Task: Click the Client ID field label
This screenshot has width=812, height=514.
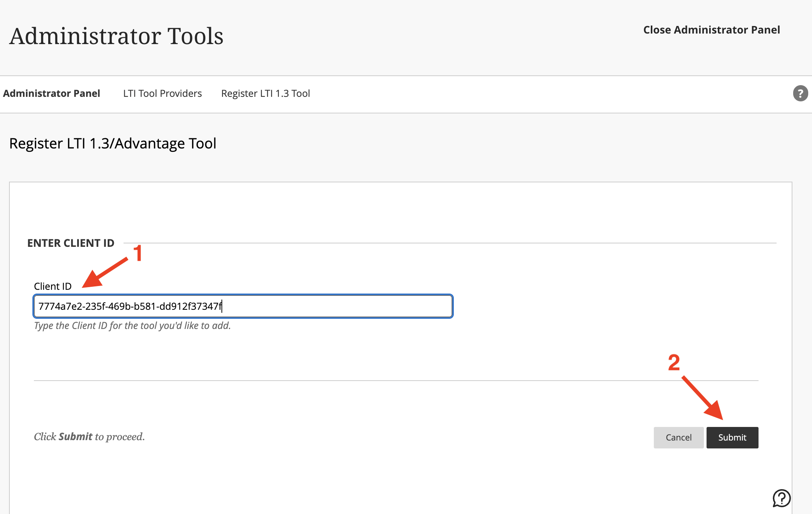Action: (53, 286)
